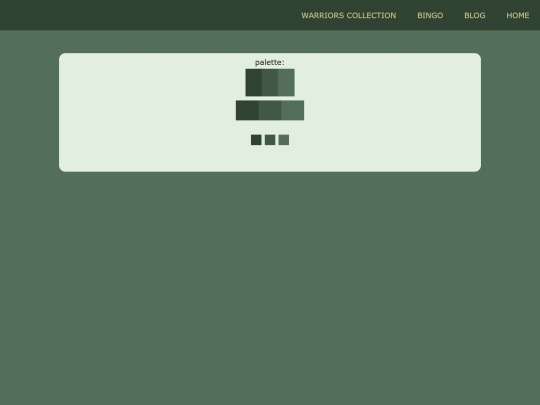This screenshot has height=405, width=540.
Task: Pick the middle small square swatch
Action: point(270,140)
